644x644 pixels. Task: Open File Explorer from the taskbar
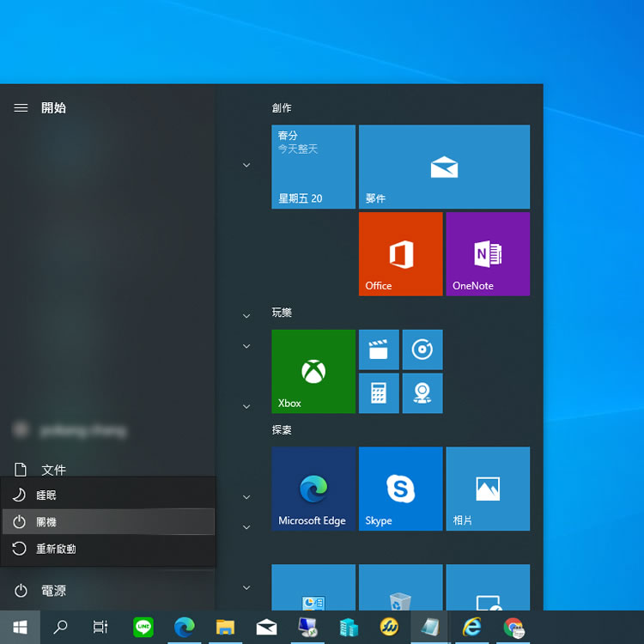click(x=226, y=627)
